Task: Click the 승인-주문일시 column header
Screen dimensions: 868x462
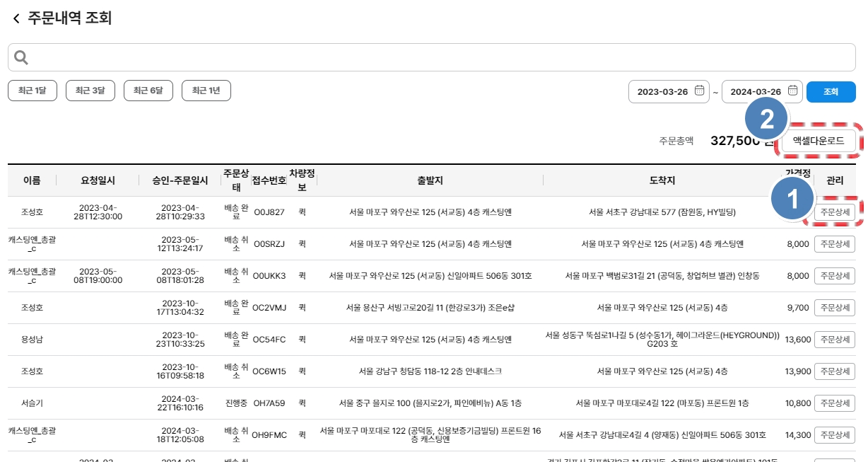Action: click(180, 180)
